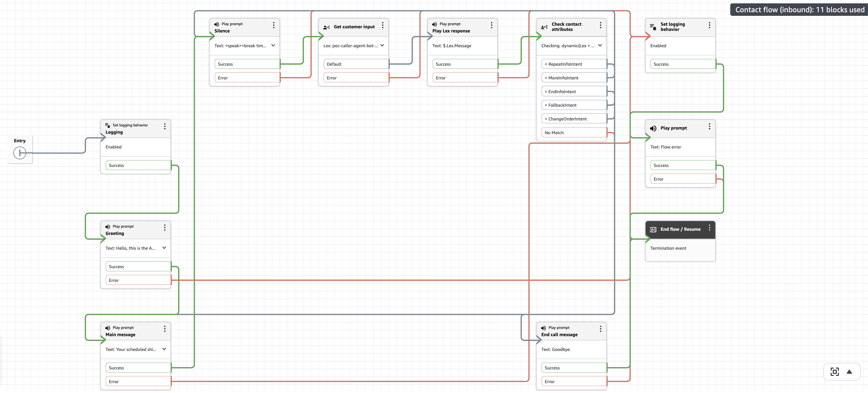Open Play Lex response block options menu
The image size is (868, 393).
pyautogui.click(x=491, y=25)
